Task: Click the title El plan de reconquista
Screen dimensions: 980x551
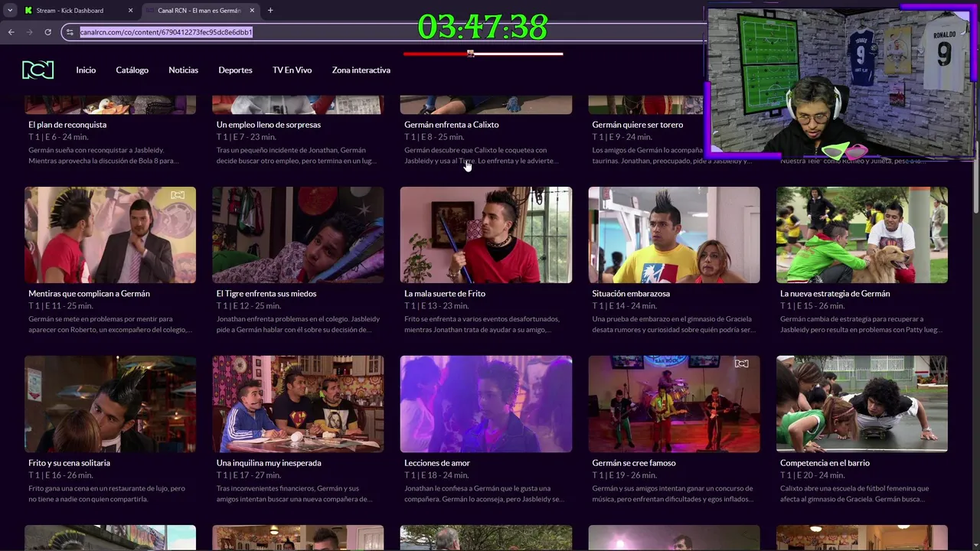Action: pyautogui.click(x=67, y=125)
